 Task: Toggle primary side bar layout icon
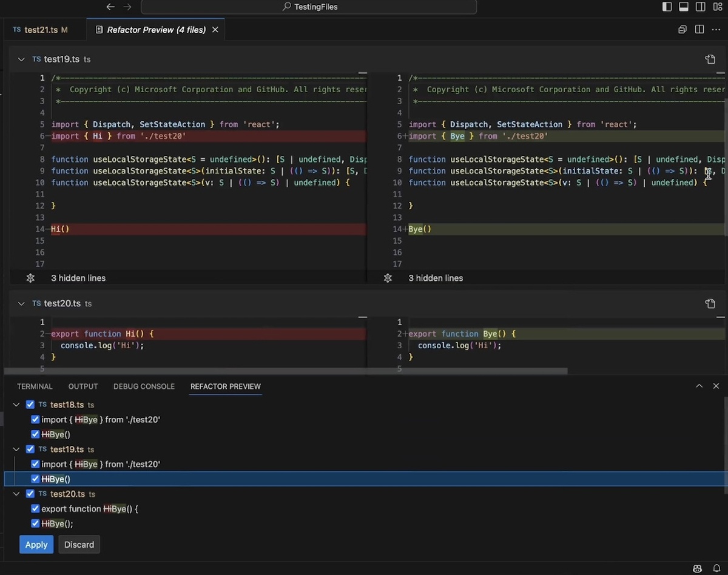pos(667,7)
